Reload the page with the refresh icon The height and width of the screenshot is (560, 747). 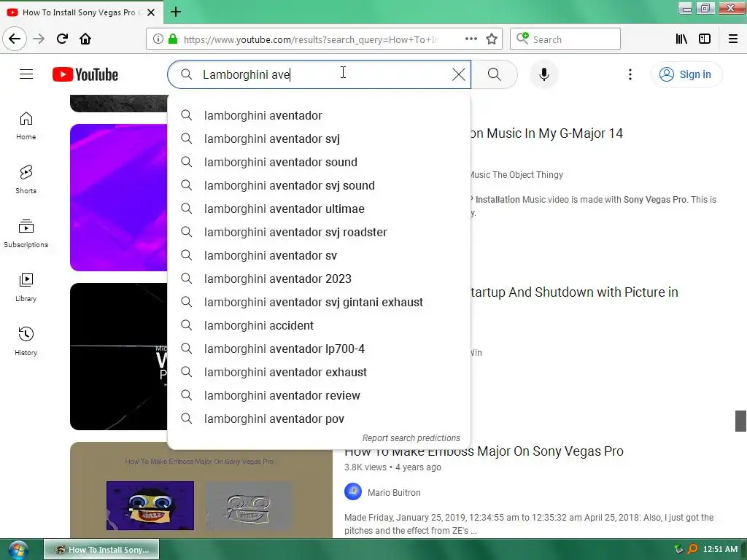pyautogui.click(x=62, y=39)
